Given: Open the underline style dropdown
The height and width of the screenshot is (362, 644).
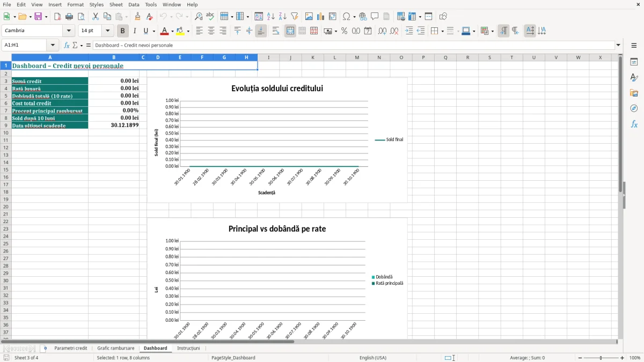Looking at the screenshot, I should tap(153, 31).
